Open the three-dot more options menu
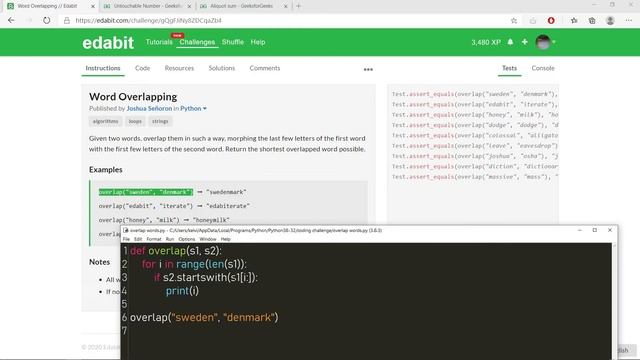640x360 pixels. (368, 69)
